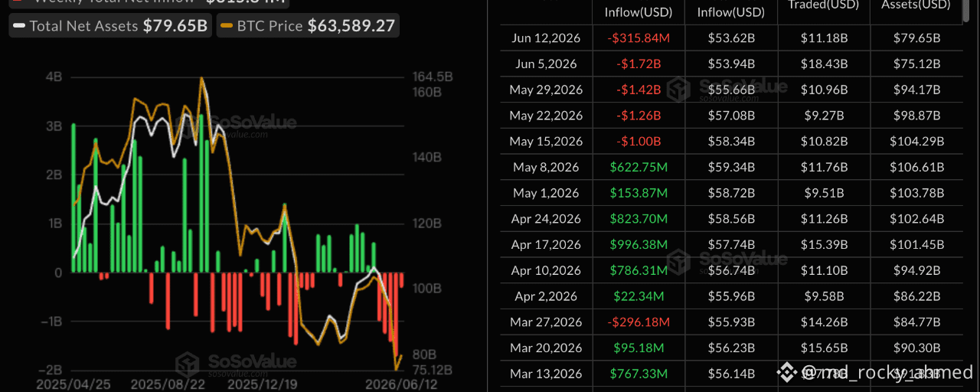Image resolution: width=980 pixels, height=392 pixels.
Task: Select the May 22,2026 date cell
Action: [546, 116]
